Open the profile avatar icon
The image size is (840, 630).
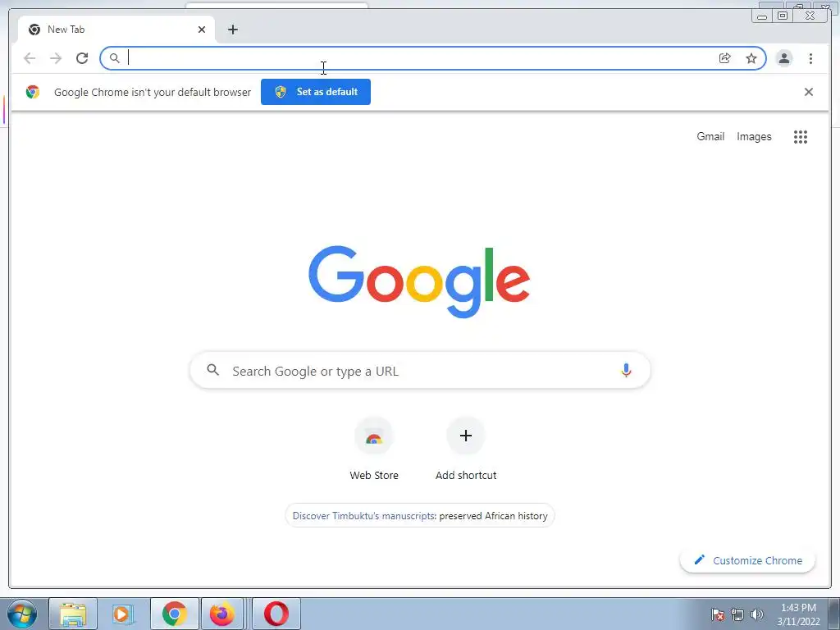click(783, 58)
